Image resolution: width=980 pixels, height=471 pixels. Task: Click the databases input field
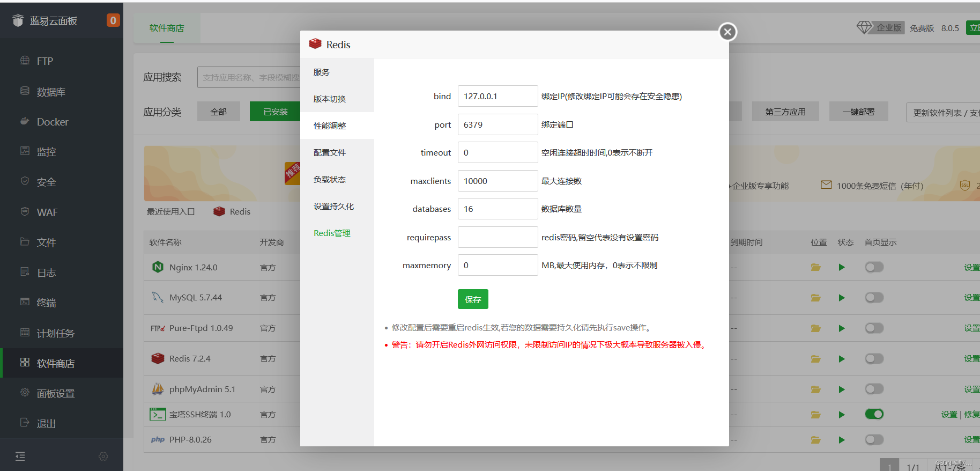point(498,209)
